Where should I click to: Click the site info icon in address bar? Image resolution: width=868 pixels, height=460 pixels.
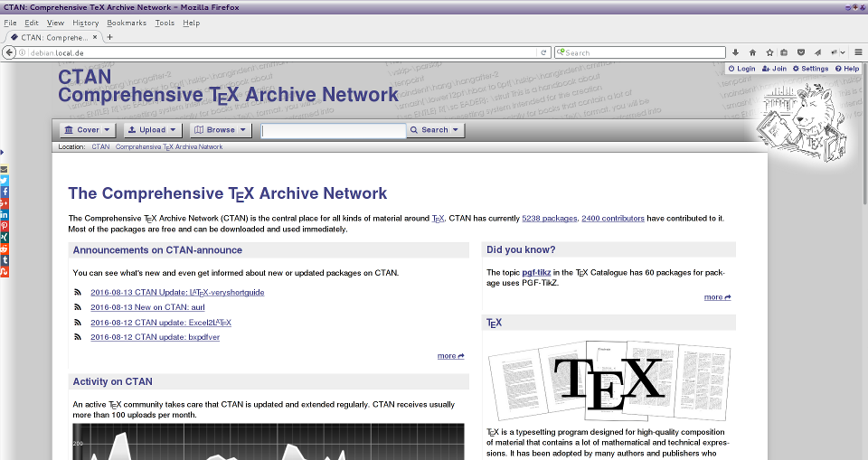click(23, 52)
